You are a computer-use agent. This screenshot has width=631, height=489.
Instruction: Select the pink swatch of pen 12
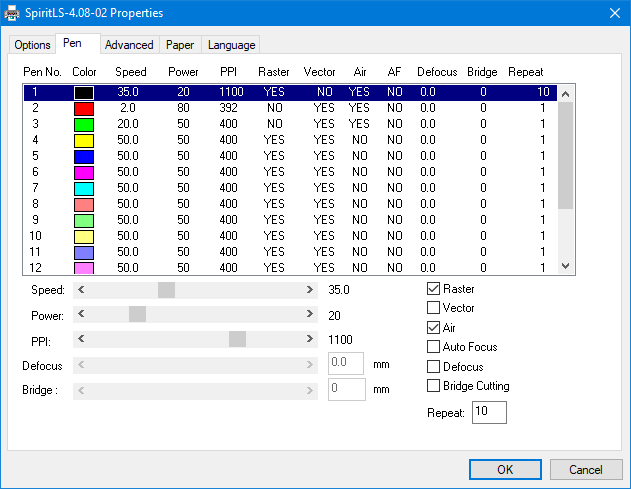(x=84, y=268)
